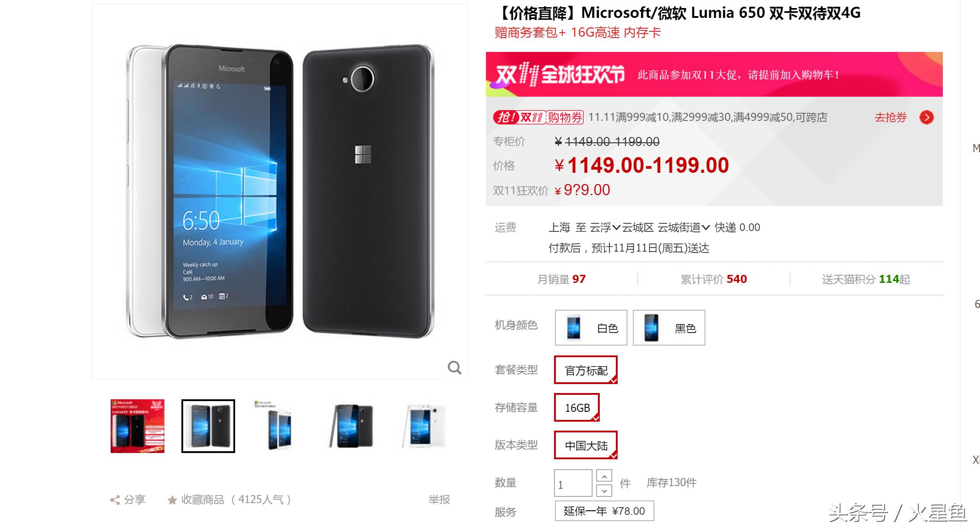
Task: Click the quantity input field
Action: 573,483
